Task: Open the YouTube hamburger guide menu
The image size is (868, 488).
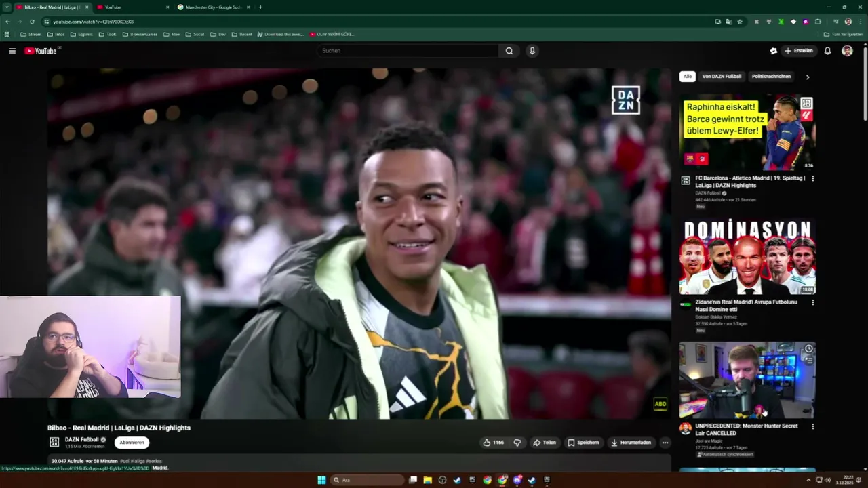Action: [x=12, y=51]
